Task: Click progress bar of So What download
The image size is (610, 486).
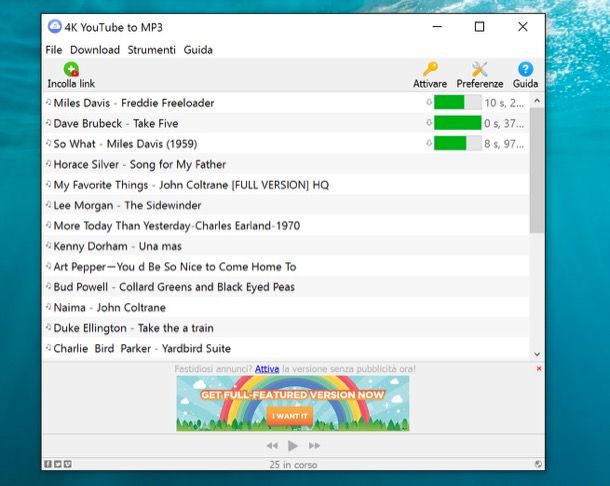Action: click(458, 144)
